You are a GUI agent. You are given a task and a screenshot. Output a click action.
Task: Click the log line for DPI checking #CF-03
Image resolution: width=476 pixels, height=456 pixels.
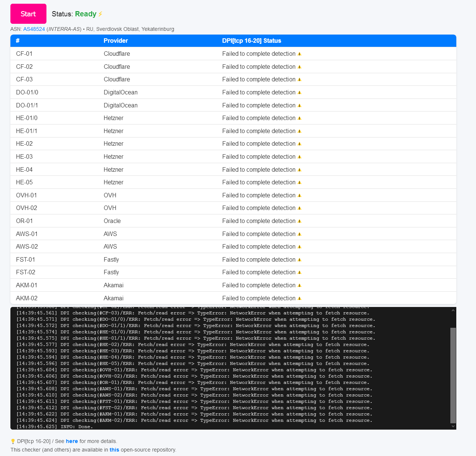193,313
